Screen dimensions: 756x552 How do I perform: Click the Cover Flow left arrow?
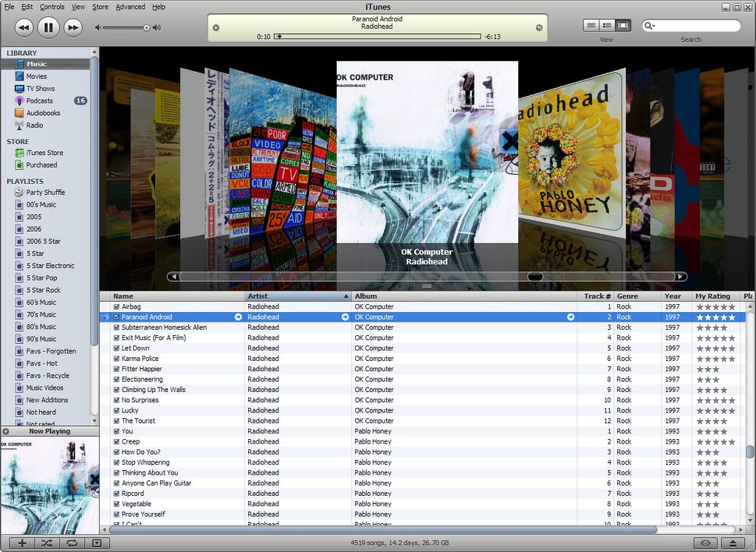[174, 276]
